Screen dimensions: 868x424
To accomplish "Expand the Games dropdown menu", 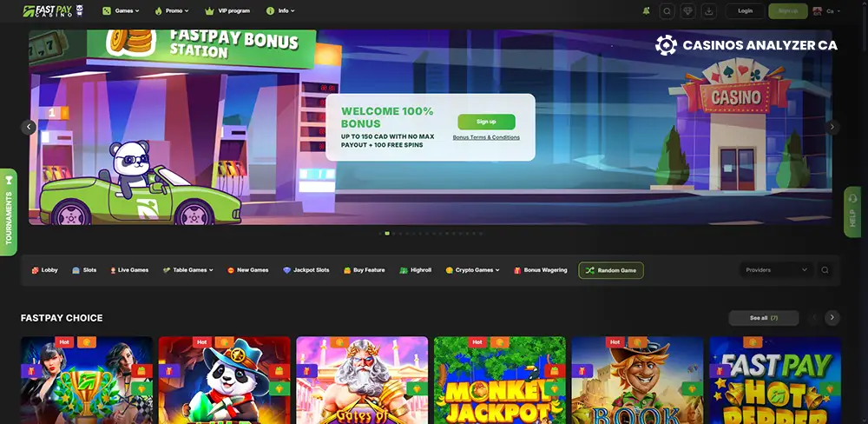I will click(x=121, y=11).
